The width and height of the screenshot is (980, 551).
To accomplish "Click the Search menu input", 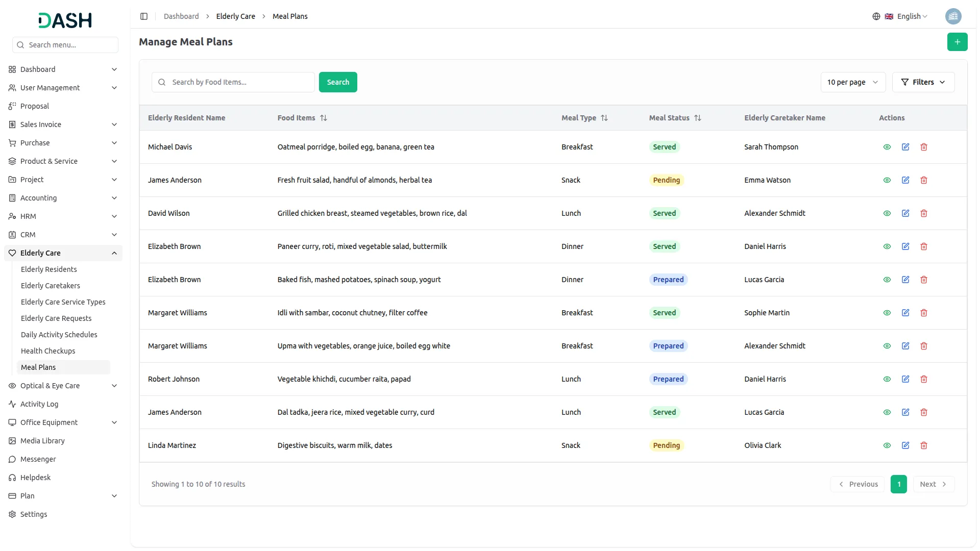I will [x=65, y=45].
